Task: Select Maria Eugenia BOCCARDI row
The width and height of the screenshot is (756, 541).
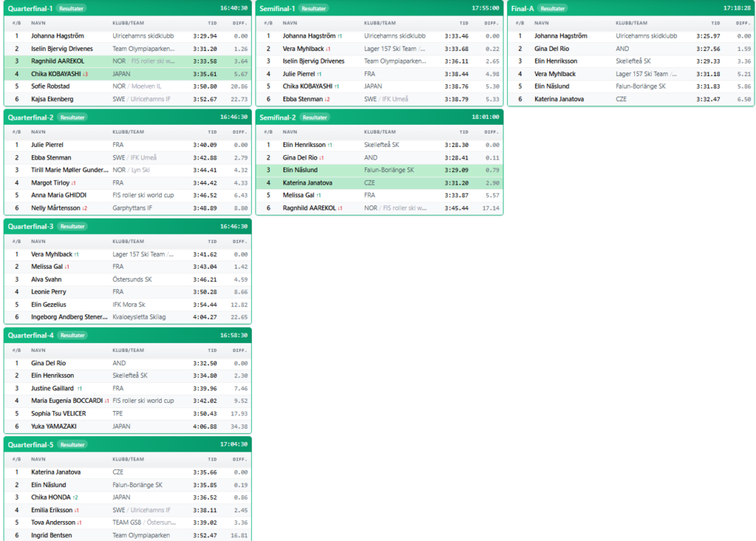Action: pos(128,401)
